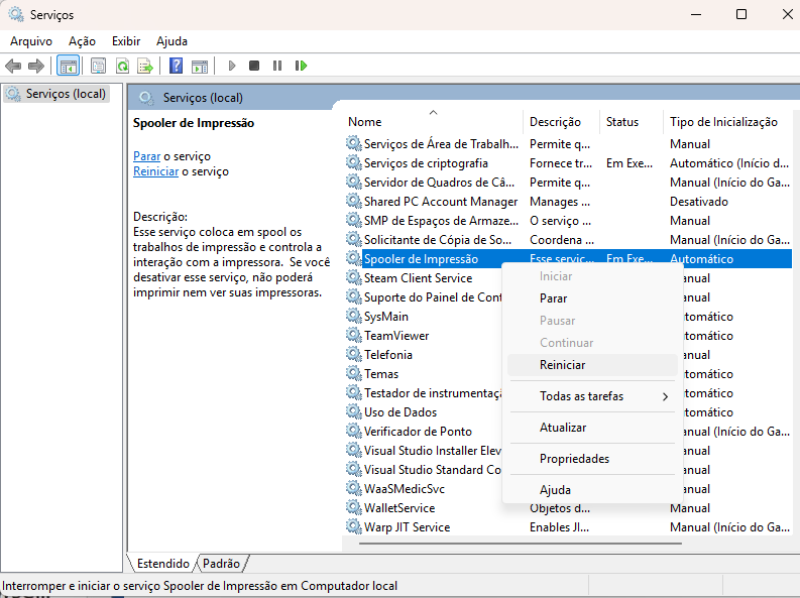Open Help via blue question mark icon
The height and width of the screenshot is (598, 800).
pyautogui.click(x=176, y=66)
